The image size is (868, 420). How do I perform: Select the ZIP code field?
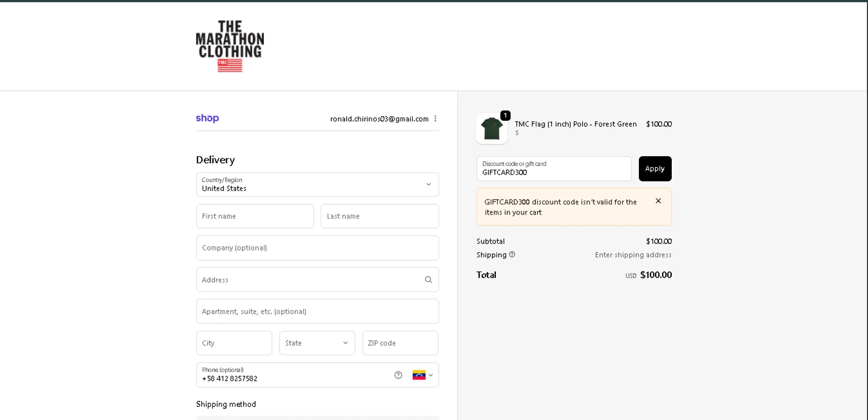[x=400, y=343]
